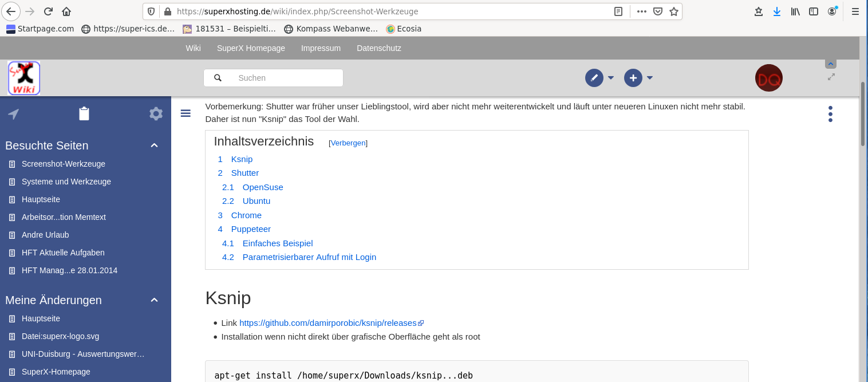868x382 pixels.
Task: Open the ksnip GitHub releases link
Action: point(328,323)
